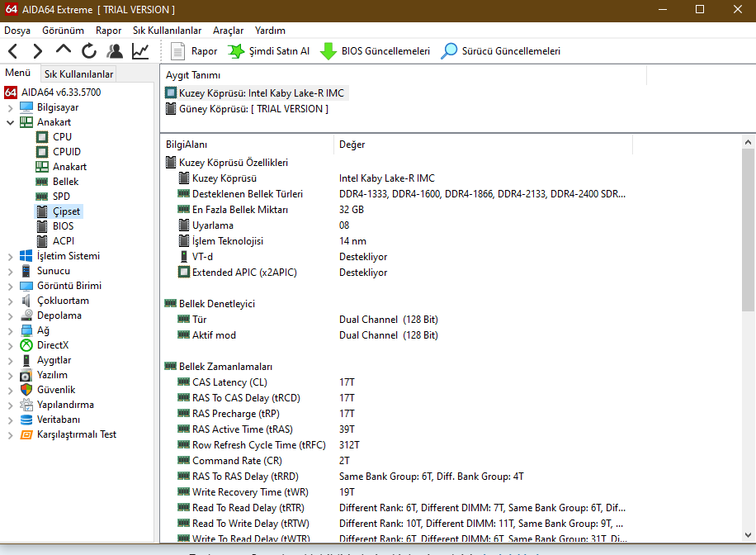
Task: Select the Çipset tree item
Action: click(66, 211)
